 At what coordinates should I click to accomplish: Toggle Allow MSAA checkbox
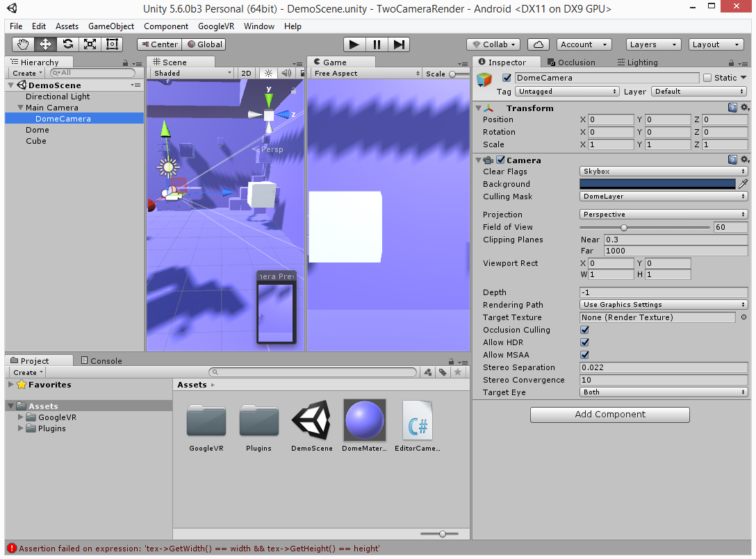(585, 355)
